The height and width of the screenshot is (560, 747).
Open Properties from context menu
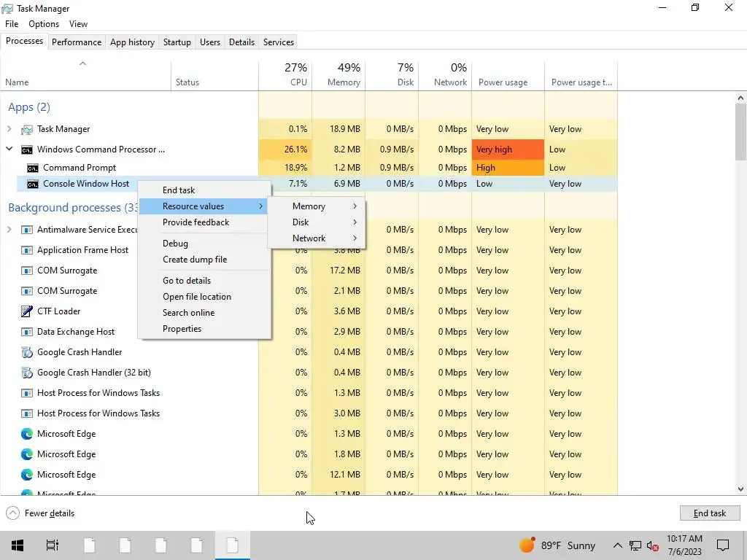click(204, 329)
